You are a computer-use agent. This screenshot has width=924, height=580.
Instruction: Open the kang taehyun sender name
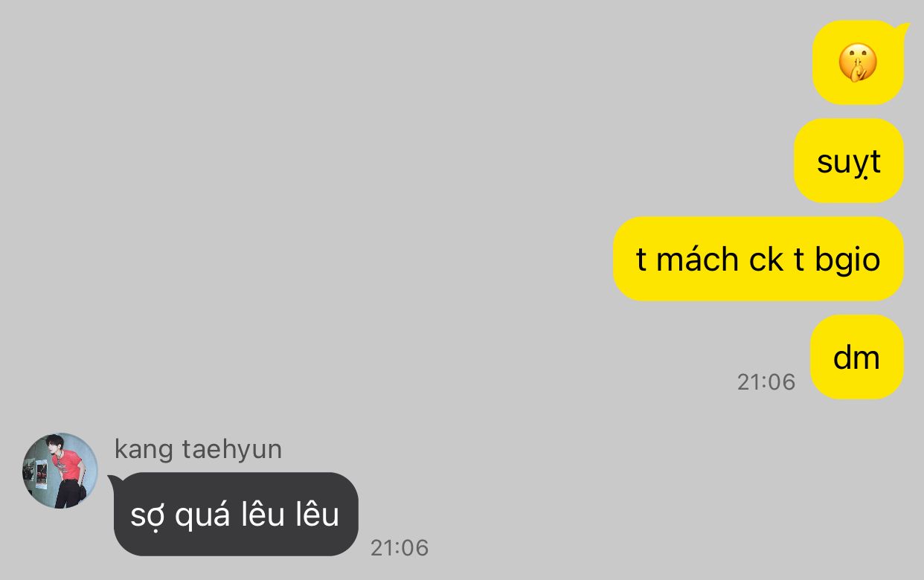[x=198, y=450]
